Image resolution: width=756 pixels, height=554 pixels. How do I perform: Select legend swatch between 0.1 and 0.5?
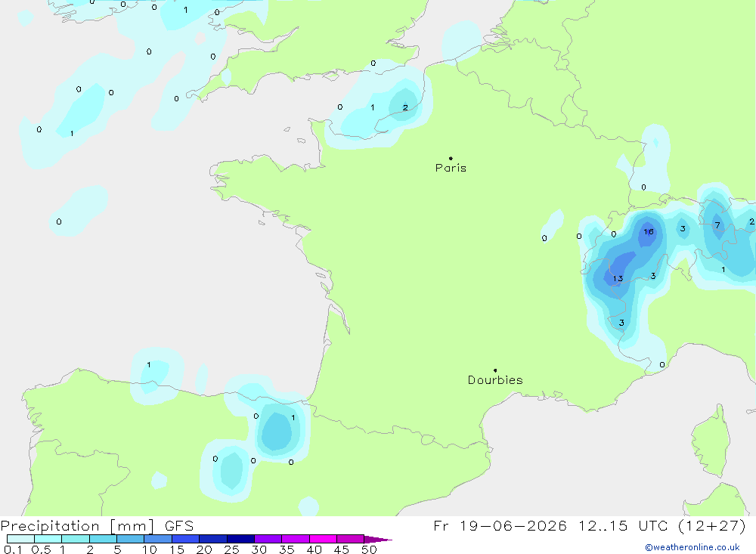pos(20,539)
